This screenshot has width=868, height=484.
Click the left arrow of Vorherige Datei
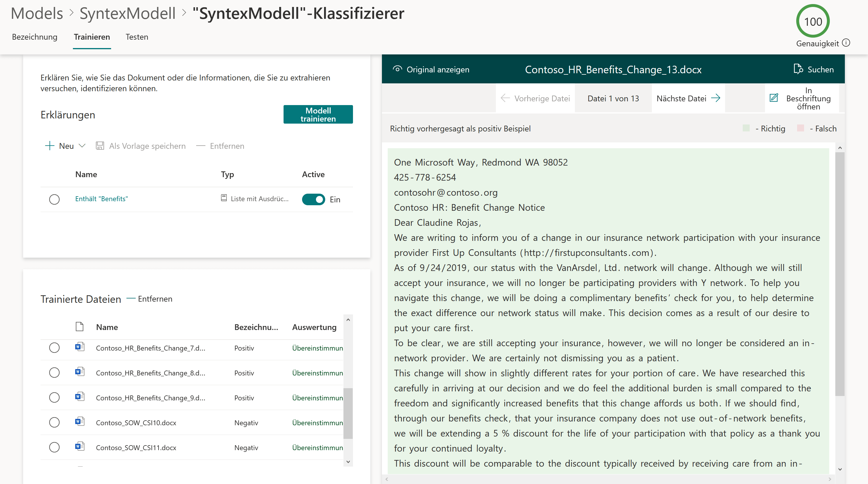505,98
